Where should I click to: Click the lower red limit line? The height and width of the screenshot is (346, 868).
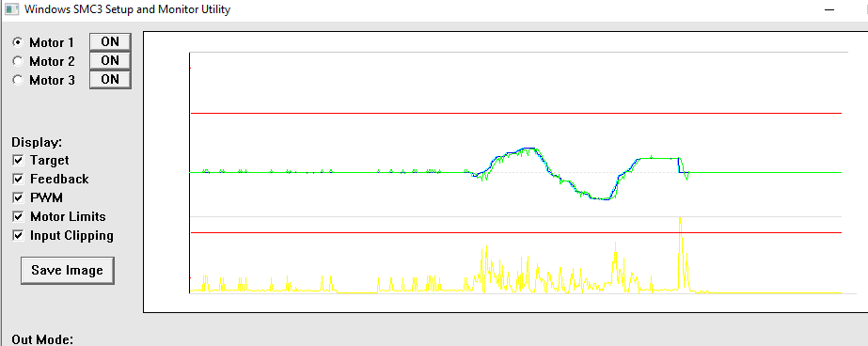pyautogui.click(x=516, y=232)
